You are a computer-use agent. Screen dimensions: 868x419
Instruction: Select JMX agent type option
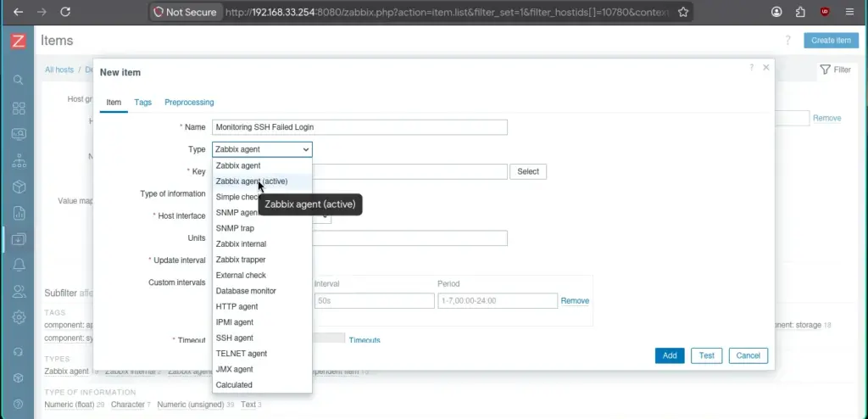coord(262,369)
